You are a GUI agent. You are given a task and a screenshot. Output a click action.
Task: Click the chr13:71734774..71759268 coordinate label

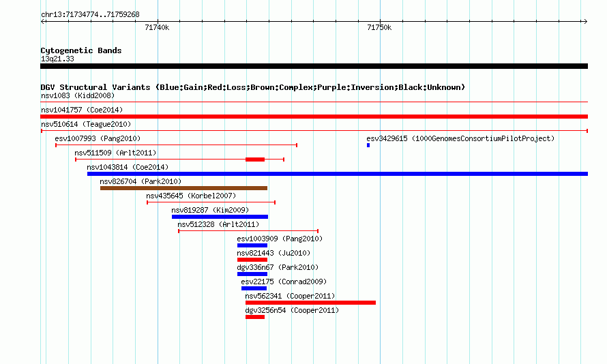coord(90,15)
